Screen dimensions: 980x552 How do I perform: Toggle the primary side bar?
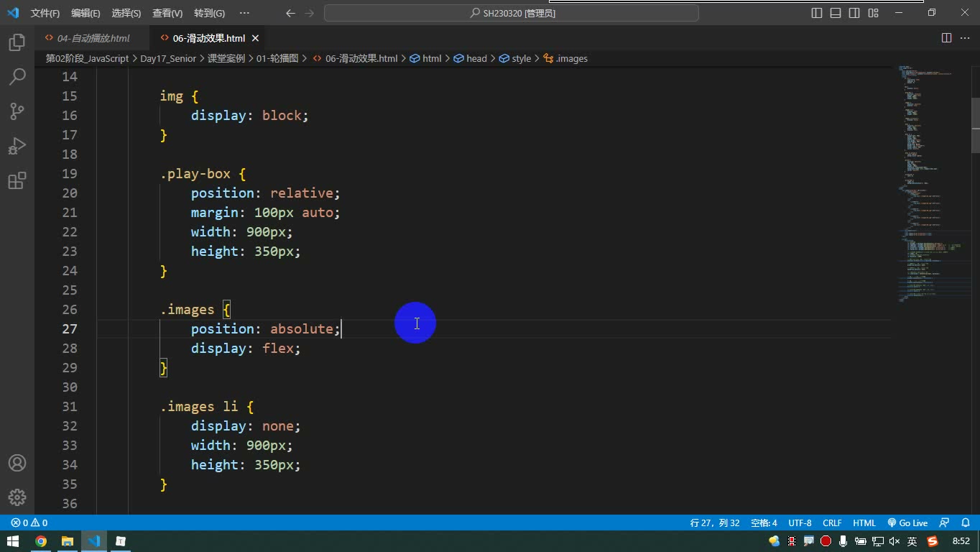point(817,13)
